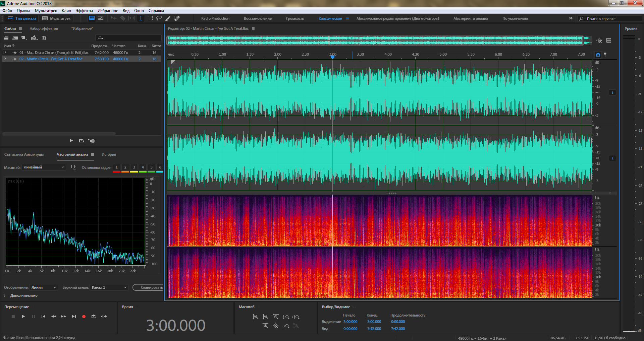644x341 pixels.
Task: Expand the Дополнительно section
Action: (x=5, y=295)
